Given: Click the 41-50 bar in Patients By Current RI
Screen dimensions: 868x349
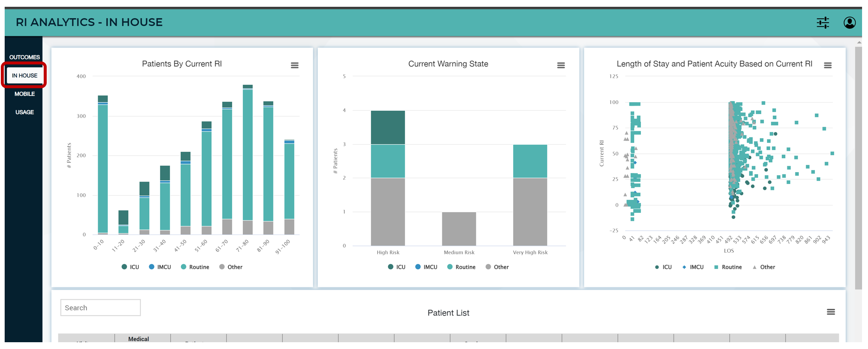Looking at the screenshot, I should click(185, 193).
